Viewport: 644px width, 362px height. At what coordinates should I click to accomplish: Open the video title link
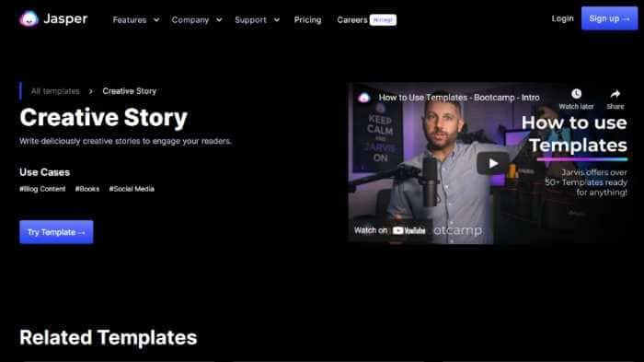pos(459,98)
